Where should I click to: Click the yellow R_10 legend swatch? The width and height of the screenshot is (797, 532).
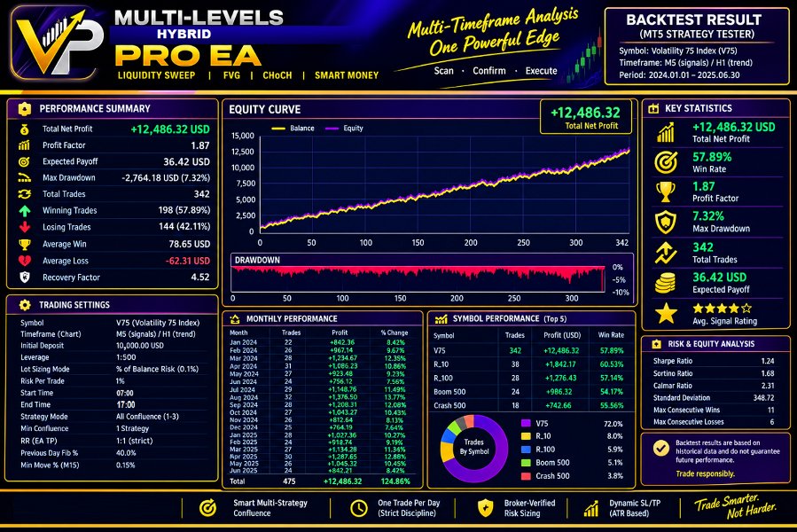[526, 436]
